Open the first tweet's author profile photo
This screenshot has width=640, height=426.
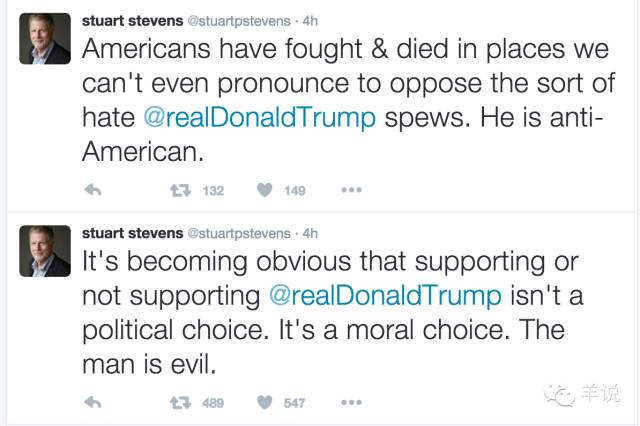pos(44,38)
